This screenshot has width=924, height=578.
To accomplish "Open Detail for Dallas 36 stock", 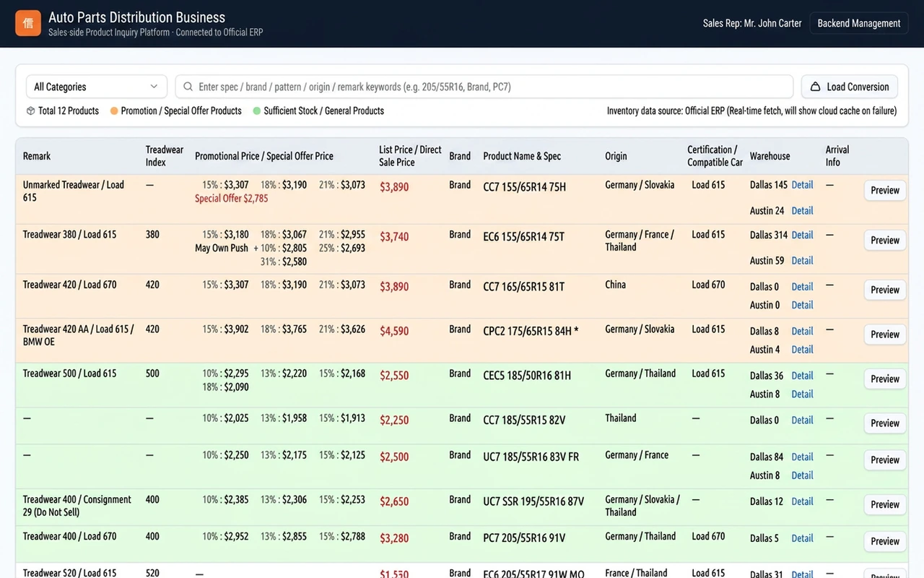I will (802, 376).
